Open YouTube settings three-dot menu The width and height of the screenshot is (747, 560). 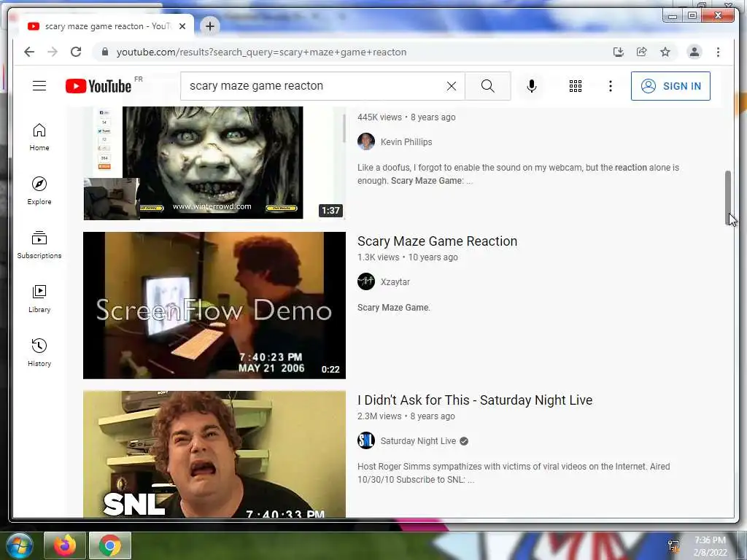tap(611, 86)
